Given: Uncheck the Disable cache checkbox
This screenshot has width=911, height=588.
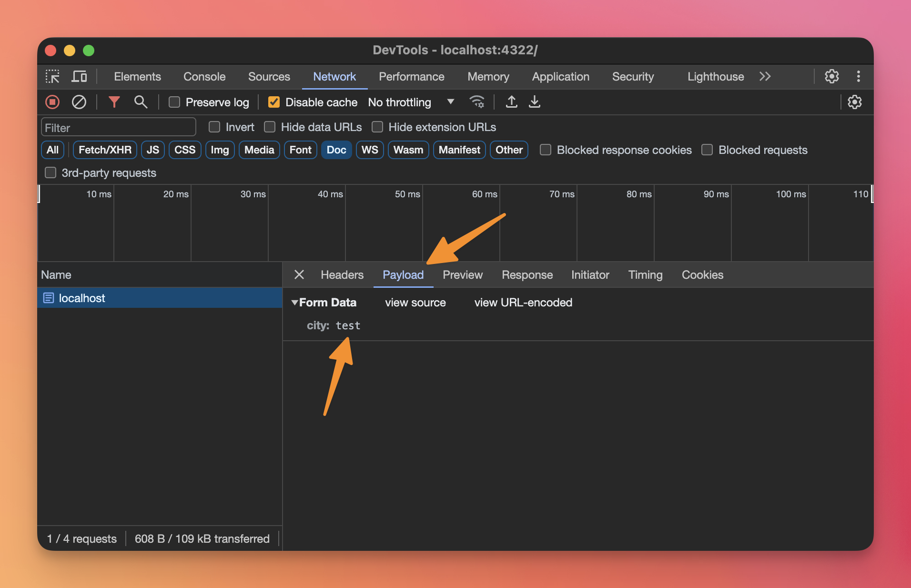Looking at the screenshot, I should [x=274, y=102].
